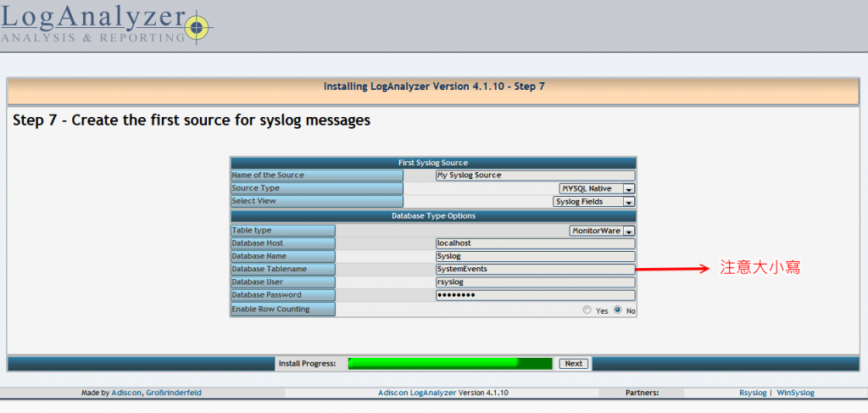The image size is (868, 413).
Task: Select Yes for Enable Row Counting
Action: [587, 310]
